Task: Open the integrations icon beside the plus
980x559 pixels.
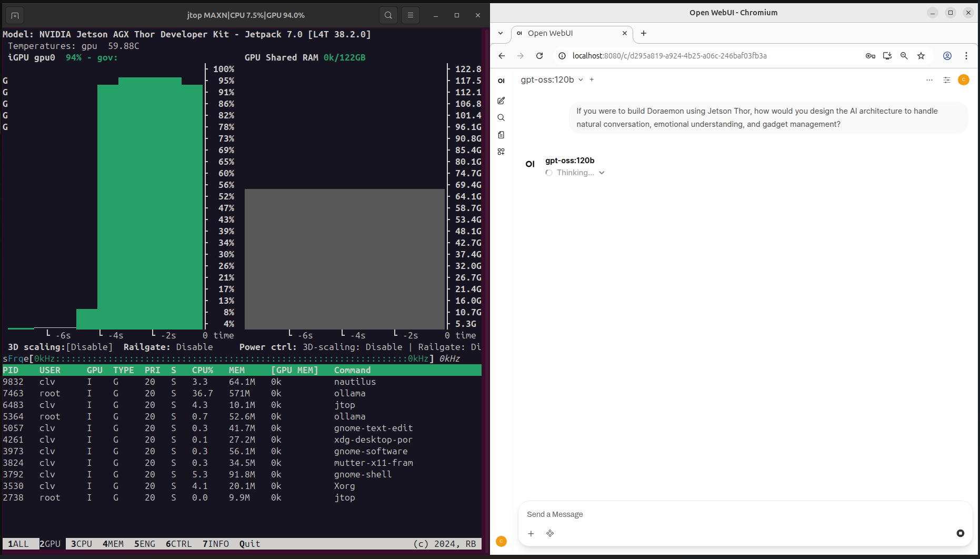Action: [550, 534]
